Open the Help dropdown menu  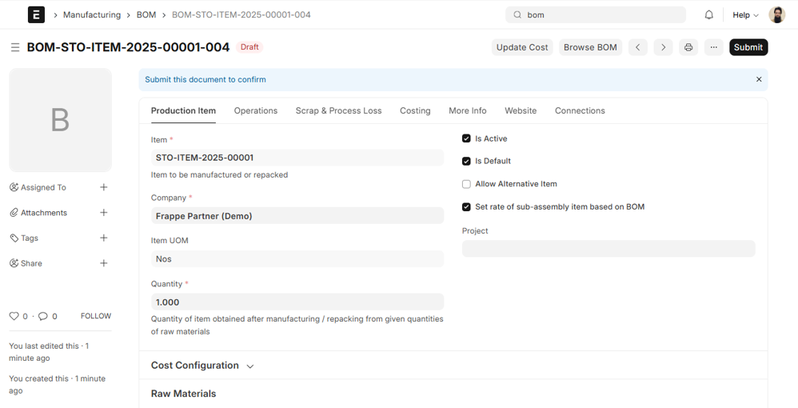point(745,15)
